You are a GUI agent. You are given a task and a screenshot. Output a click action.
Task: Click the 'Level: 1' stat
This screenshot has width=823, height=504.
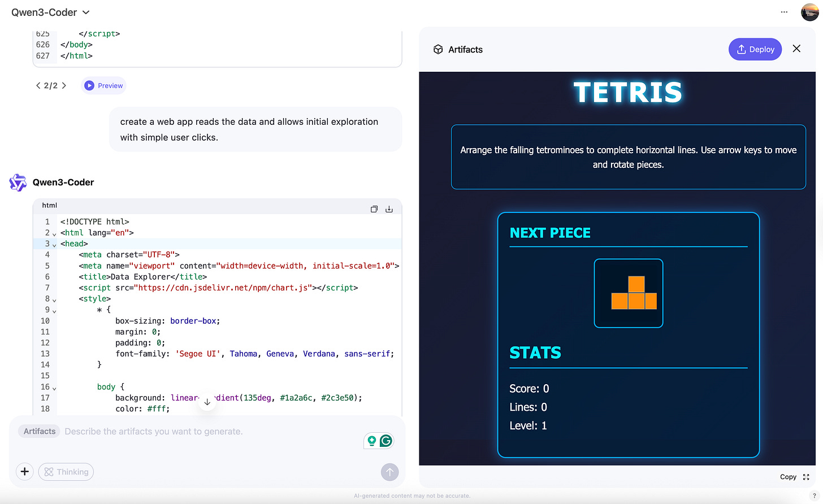click(x=528, y=426)
